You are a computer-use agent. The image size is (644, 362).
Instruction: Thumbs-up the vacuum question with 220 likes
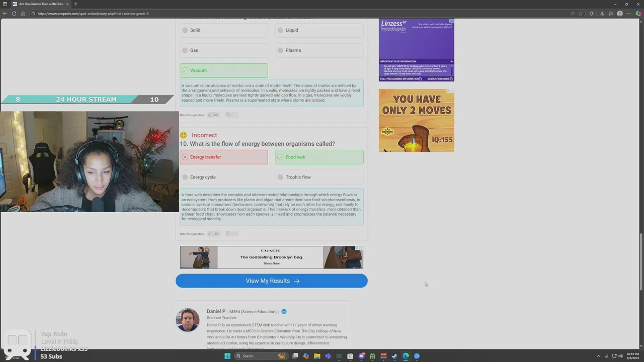click(x=214, y=115)
